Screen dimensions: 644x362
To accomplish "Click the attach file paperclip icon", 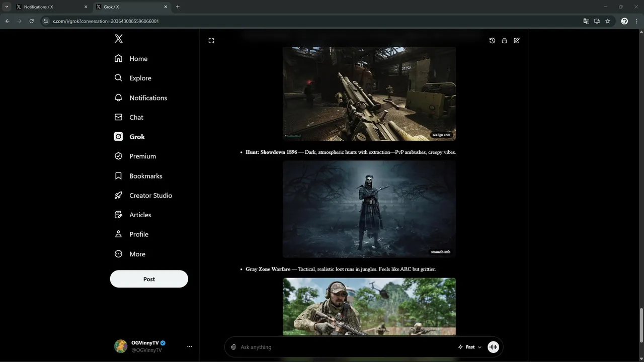I will click(x=233, y=347).
